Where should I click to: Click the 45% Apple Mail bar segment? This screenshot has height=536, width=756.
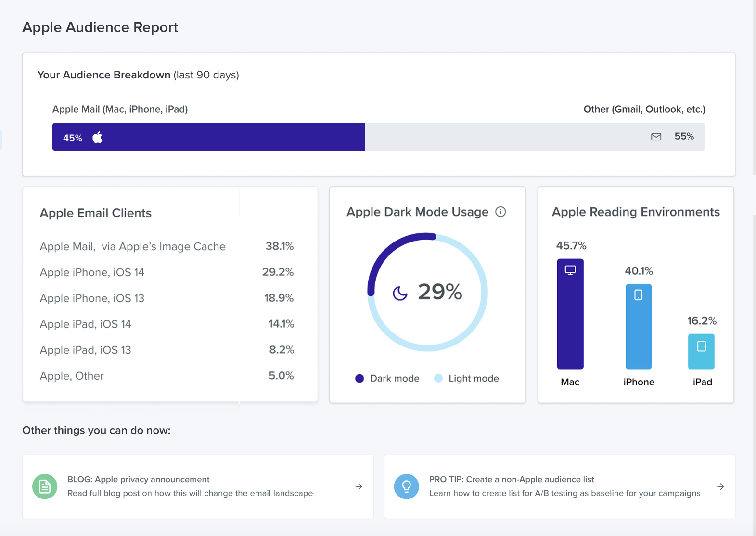208,137
